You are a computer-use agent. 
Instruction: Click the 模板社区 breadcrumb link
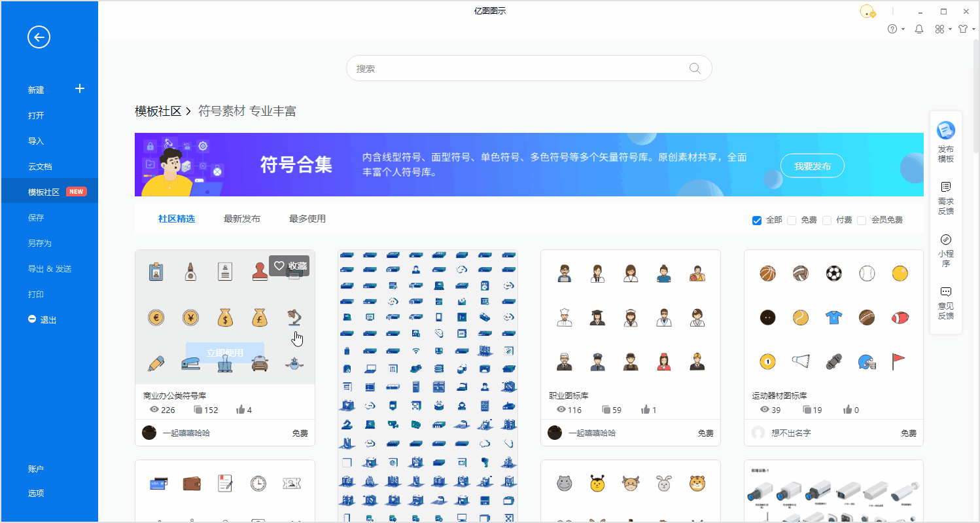point(158,111)
